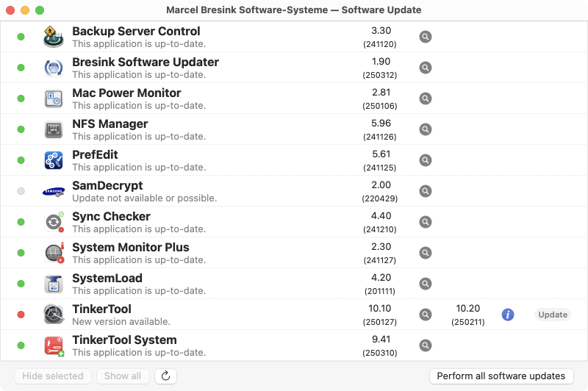Reveal Sync Checker with magnifier icon
This screenshot has height=391, width=588.
[426, 222]
